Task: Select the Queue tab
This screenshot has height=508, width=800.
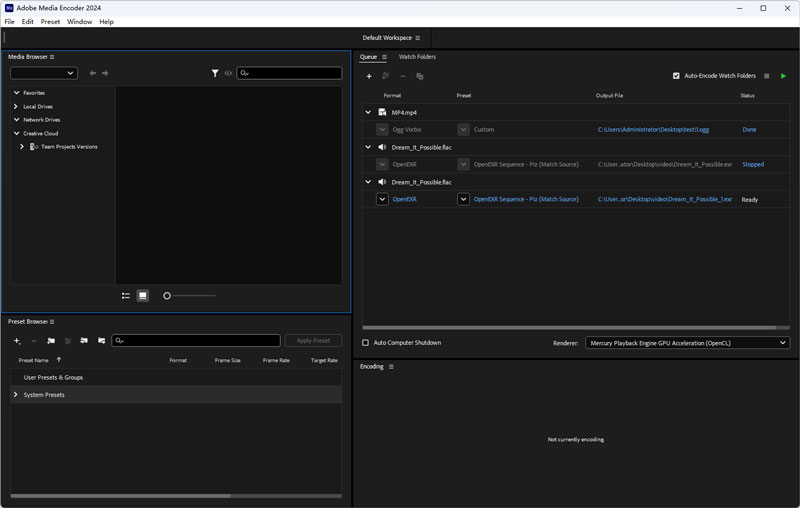Action: click(368, 57)
